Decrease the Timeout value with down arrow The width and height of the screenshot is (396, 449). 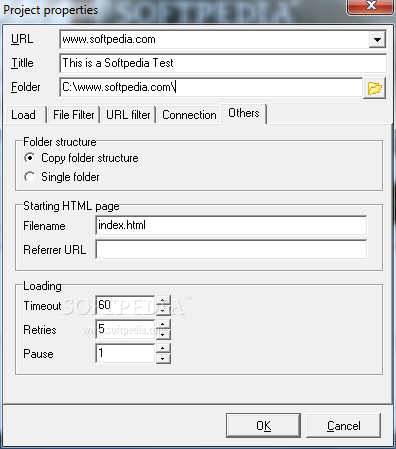point(163,310)
